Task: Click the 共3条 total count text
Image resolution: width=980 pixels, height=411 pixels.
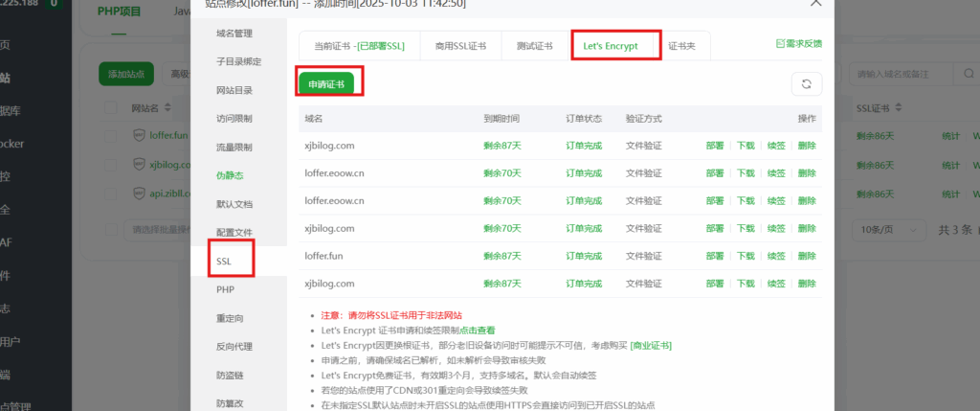Action: click(956, 230)
